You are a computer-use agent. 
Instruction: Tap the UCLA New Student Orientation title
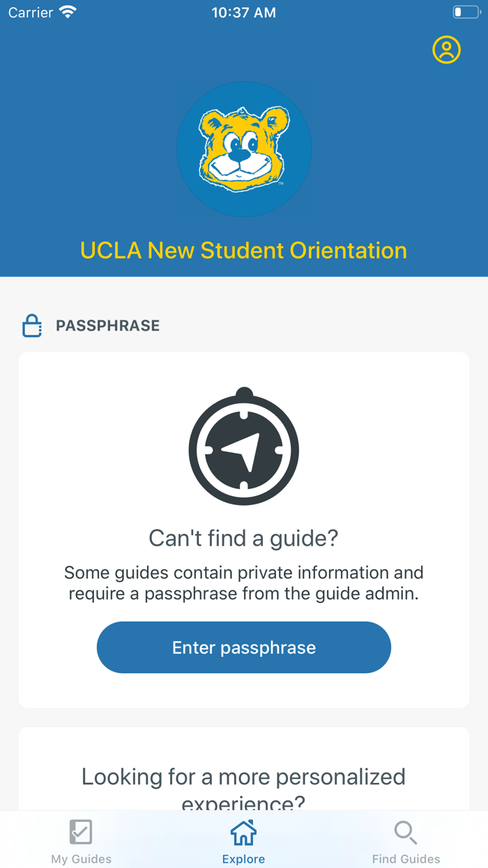coord(243,250)
